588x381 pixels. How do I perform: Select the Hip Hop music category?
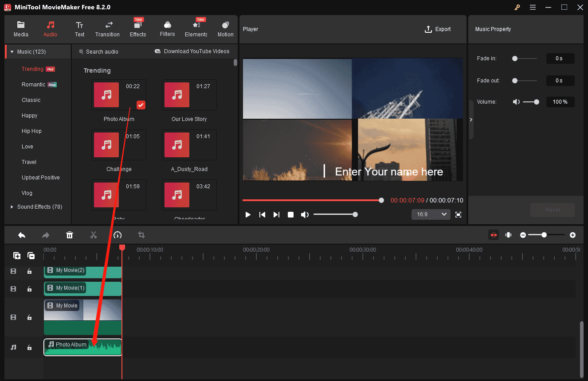click(31, 131)
